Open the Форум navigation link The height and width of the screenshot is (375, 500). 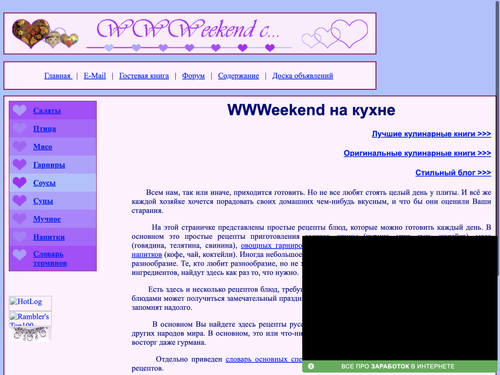tap(193, 76)
